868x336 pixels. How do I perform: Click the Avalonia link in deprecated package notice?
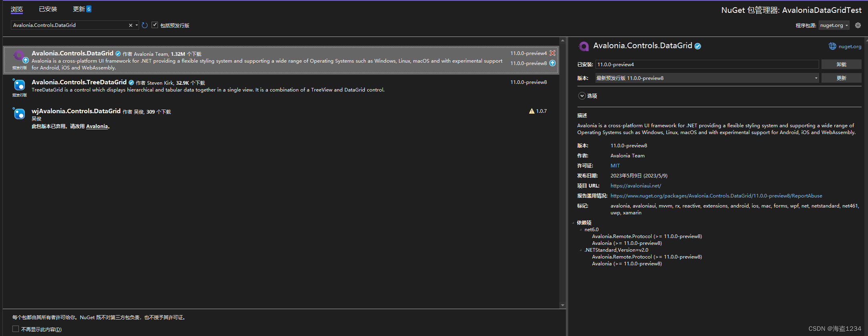(97, 126)
